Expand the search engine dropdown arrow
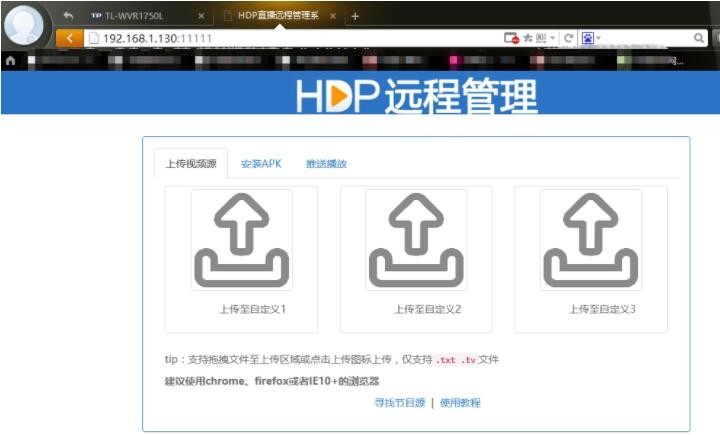The height and width of the screenshot is (435, 720). click(x=598, y=38)
